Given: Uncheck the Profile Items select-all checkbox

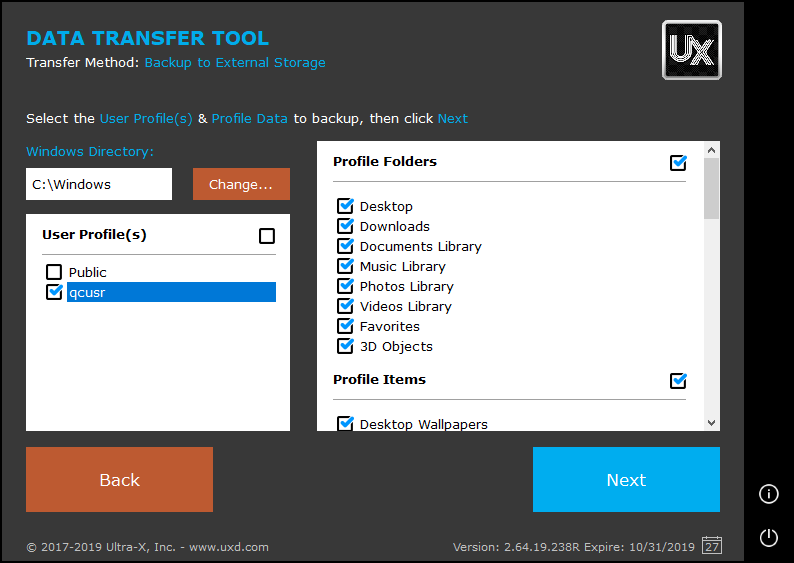Looking at the screenshot, I should (x=678, y=380).
